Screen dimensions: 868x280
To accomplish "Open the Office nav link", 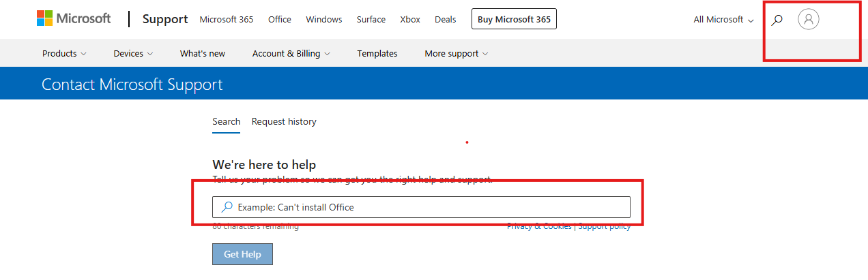I will (x=280, y=19).
